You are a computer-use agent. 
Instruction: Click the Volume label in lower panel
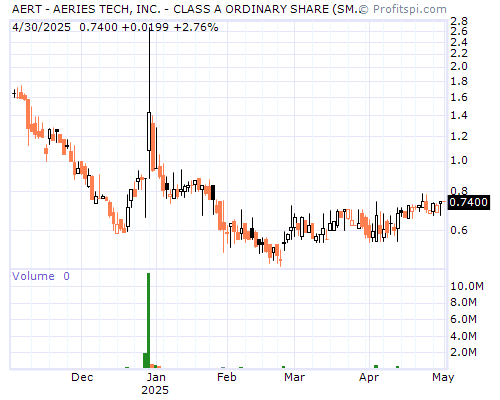33,276
